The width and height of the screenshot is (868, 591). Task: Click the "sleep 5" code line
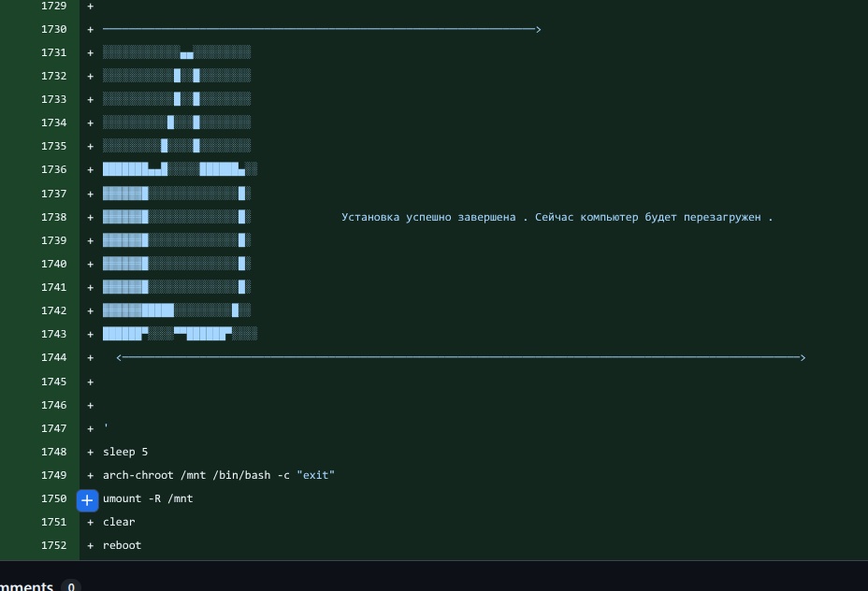click(125, 453)
